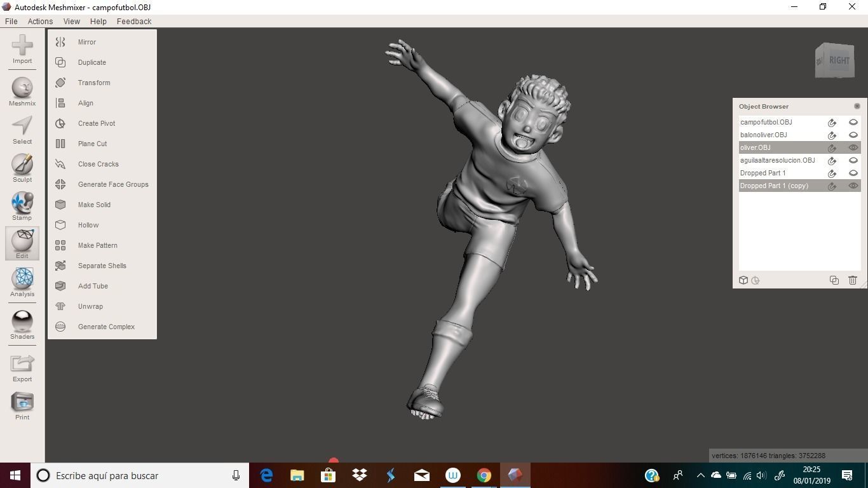The width and height of the screenshot is (868, 488).
Task: Open the Actions menu
Action: [40, 21]
